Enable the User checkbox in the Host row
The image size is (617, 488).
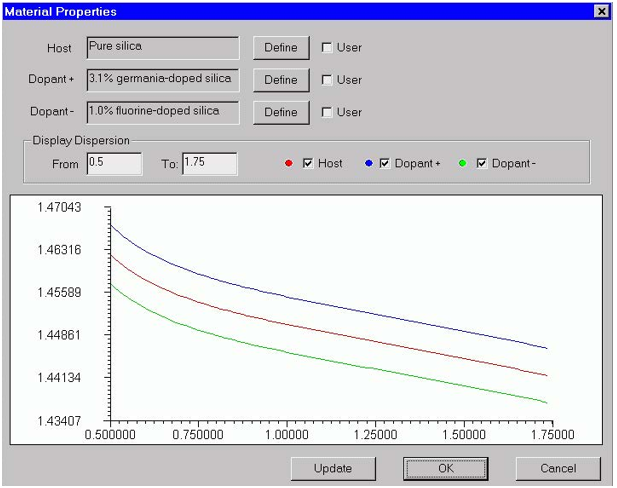point(326,48)
